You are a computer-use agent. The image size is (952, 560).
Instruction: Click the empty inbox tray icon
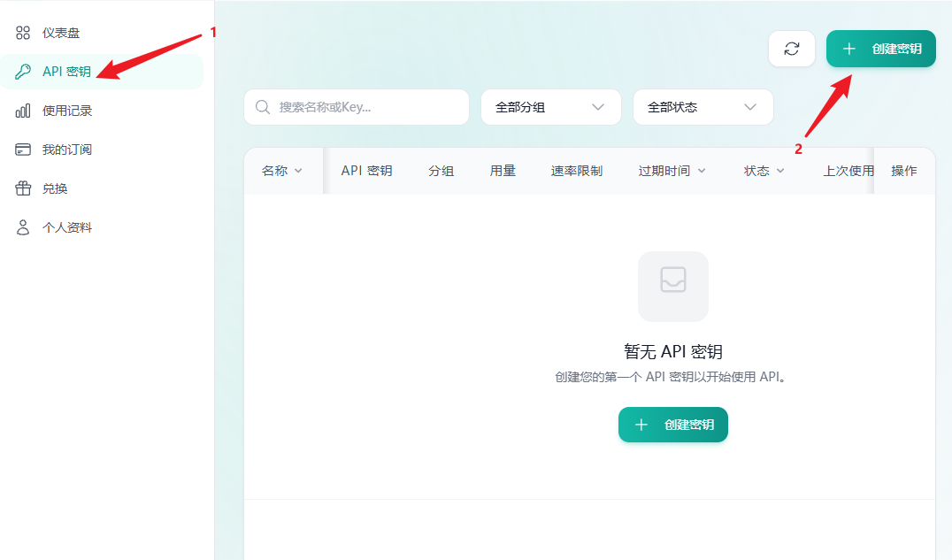click(672, 280)
